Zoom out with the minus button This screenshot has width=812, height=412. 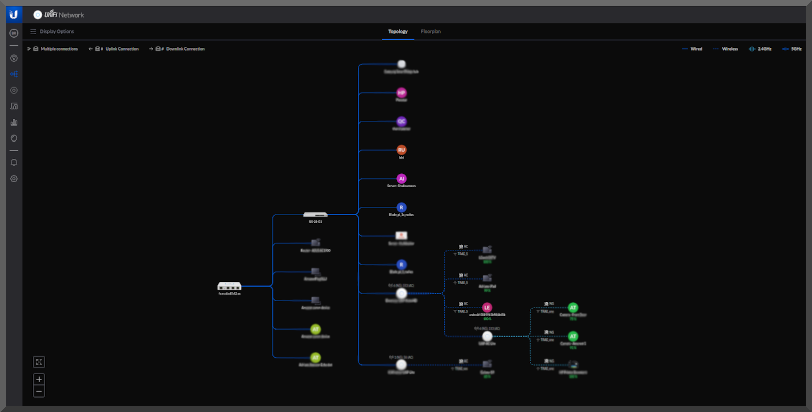pos(39,391)
